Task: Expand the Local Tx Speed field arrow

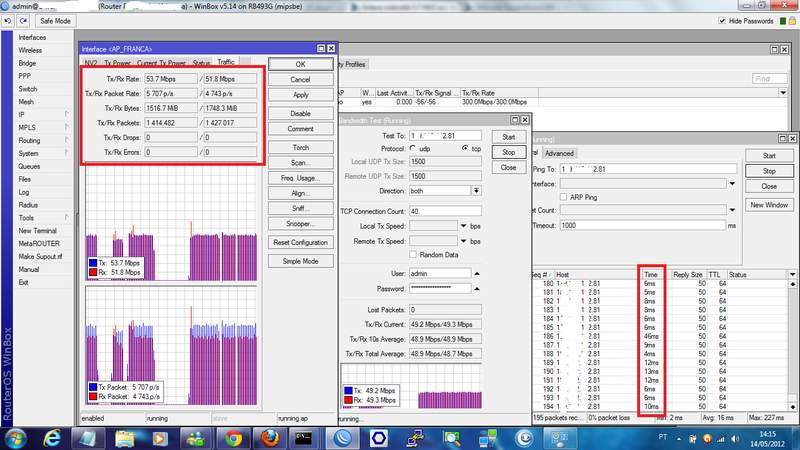Action: click(x=463, y=226)
